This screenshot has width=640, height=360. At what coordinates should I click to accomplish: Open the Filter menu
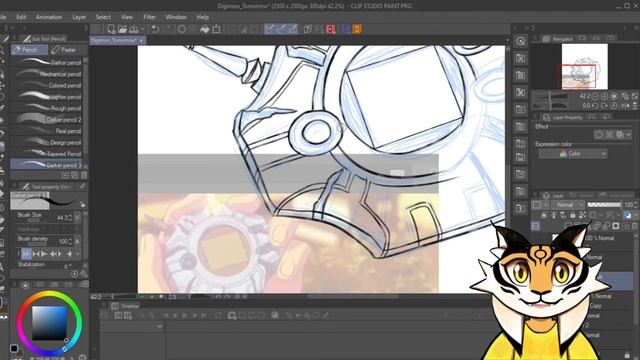pos(149,17)
